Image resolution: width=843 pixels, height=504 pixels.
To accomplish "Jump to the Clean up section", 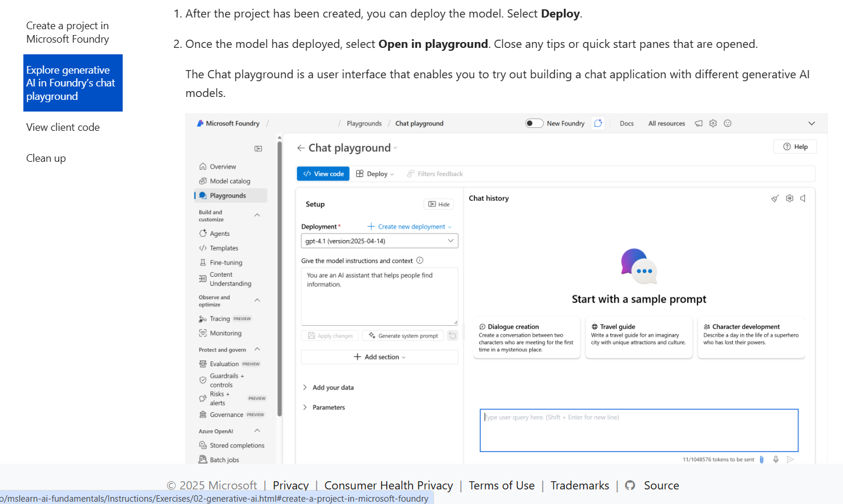I will (x=46, y=158).
